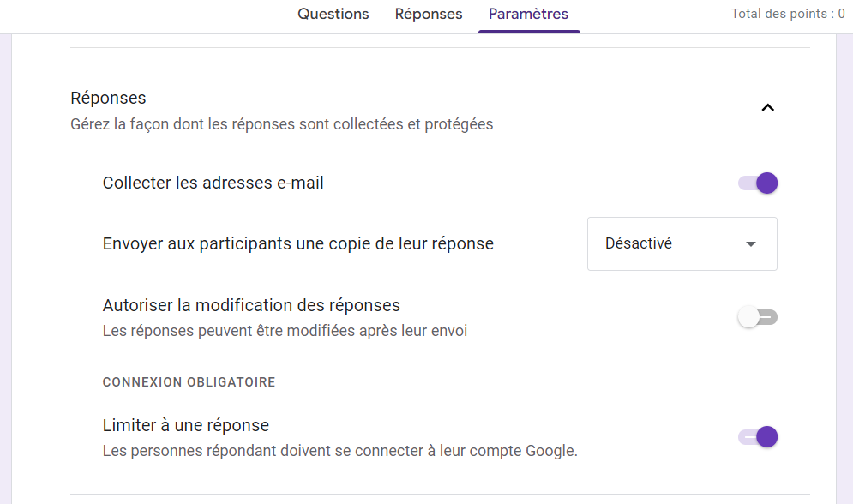
Task: Click the Gérez la façon description text
Action: tap(281, 124)
